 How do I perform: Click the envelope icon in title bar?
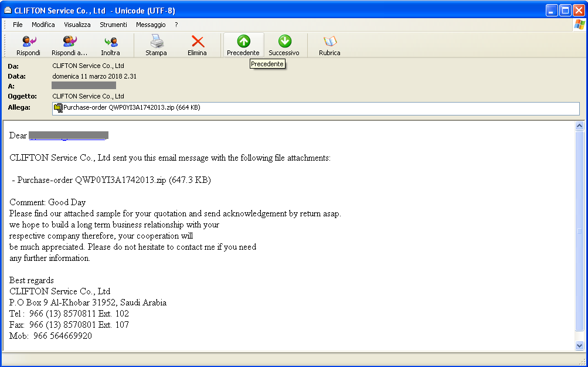pyautogui.click(x=8, y=10)
